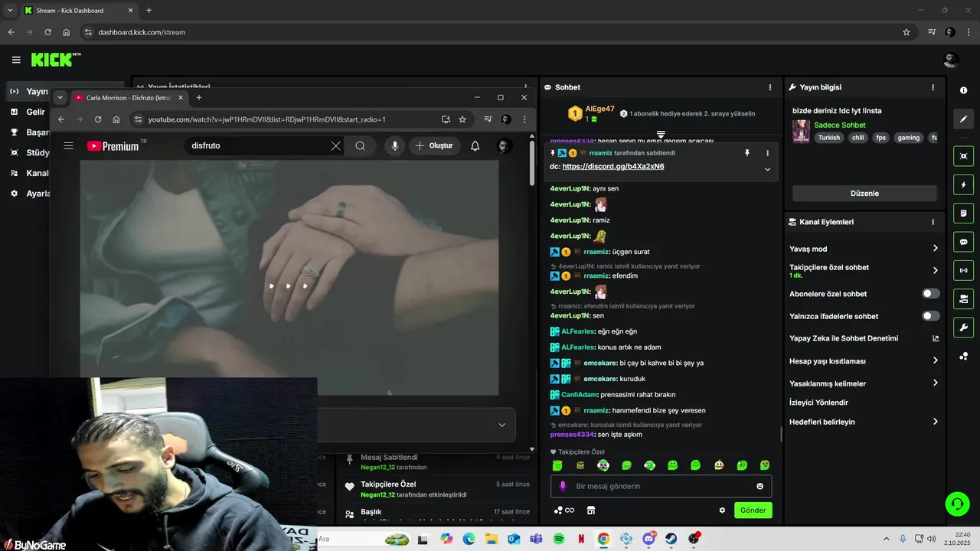Open chat settings gear icon

[722, 510]
